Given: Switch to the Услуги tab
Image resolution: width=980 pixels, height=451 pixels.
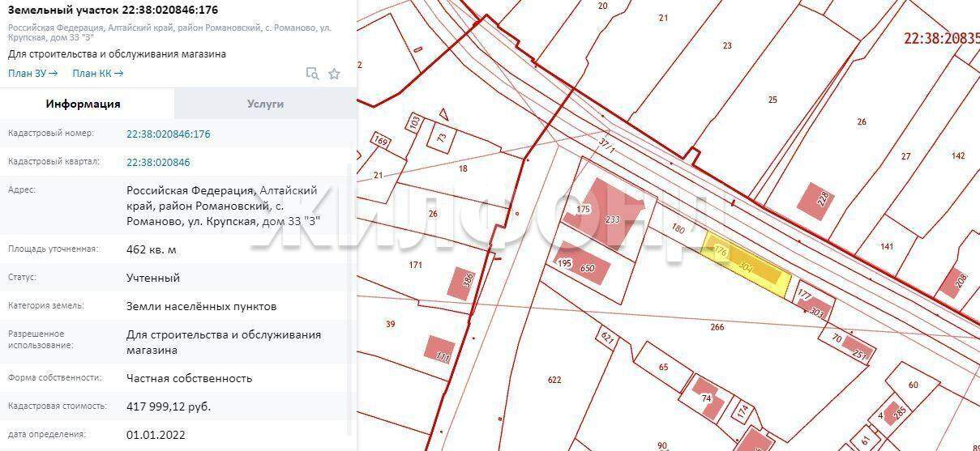Looking at the screenshot, I should point(265,104).
